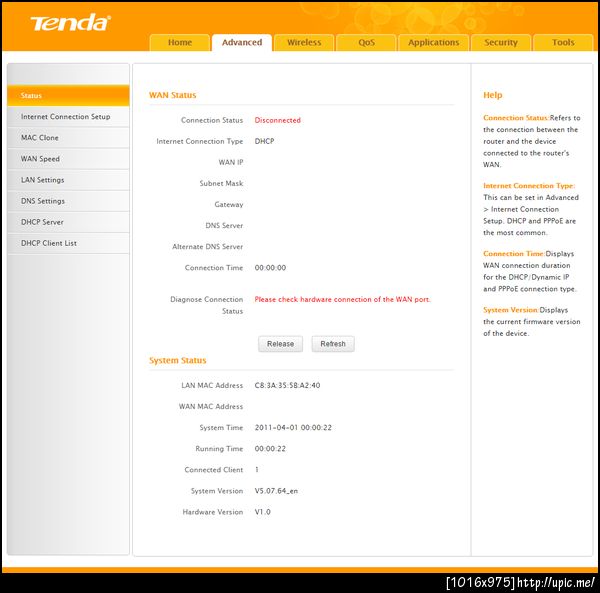Click LAN MAC address C8:3A:35:5B:A2:40

tap(287, 385)
